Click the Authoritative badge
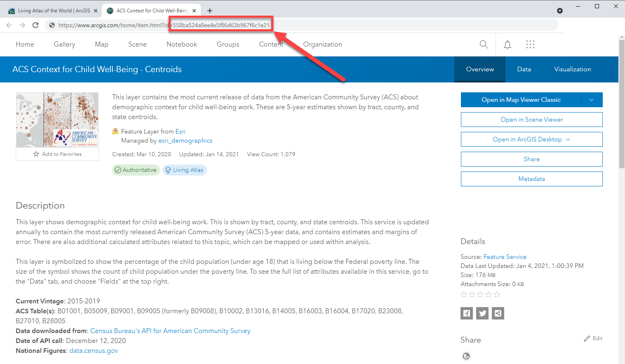The image size is (625, 364). 136,170
